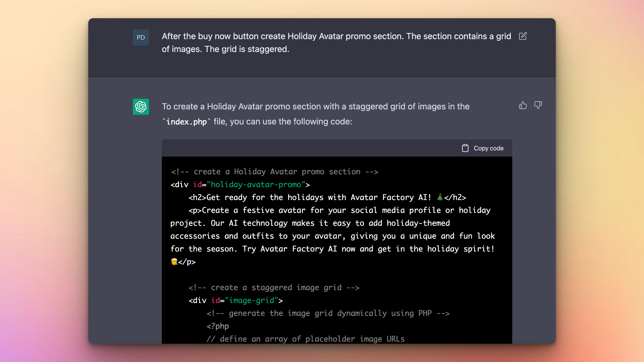The width and height of the screenshot is (644, 362).
Task: Click the edit message pencil icon
Action: (x=523, y=36)
